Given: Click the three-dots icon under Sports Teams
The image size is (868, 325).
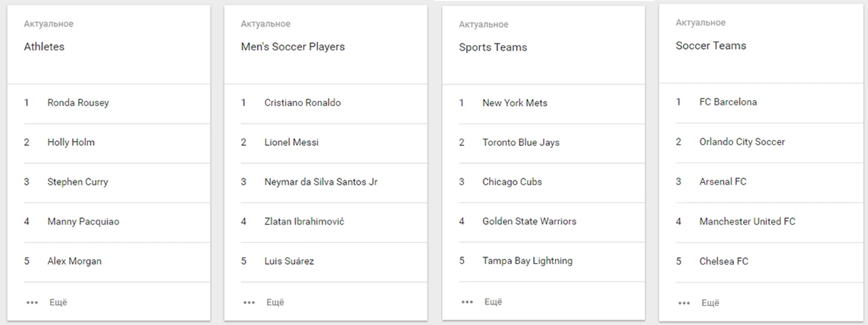Looking at the screenshot, I should pyautogui.click(x=467, y=302).
